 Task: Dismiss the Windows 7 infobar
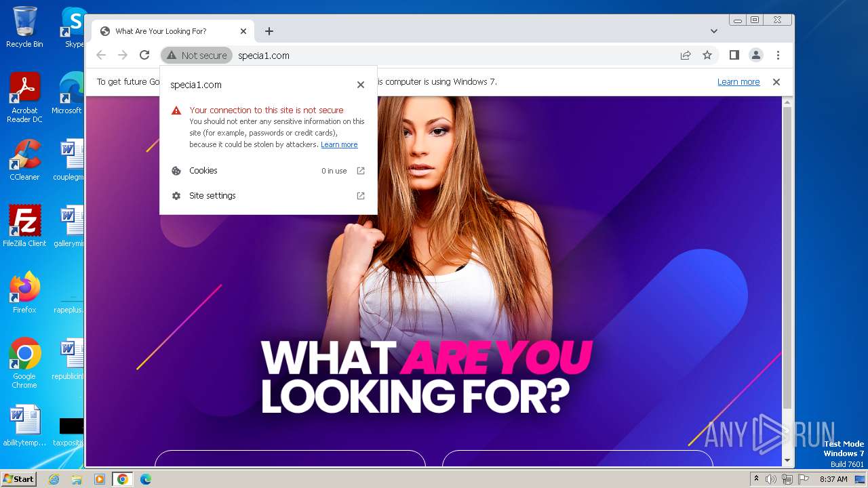pyautogui.click(x=776, y=82)
